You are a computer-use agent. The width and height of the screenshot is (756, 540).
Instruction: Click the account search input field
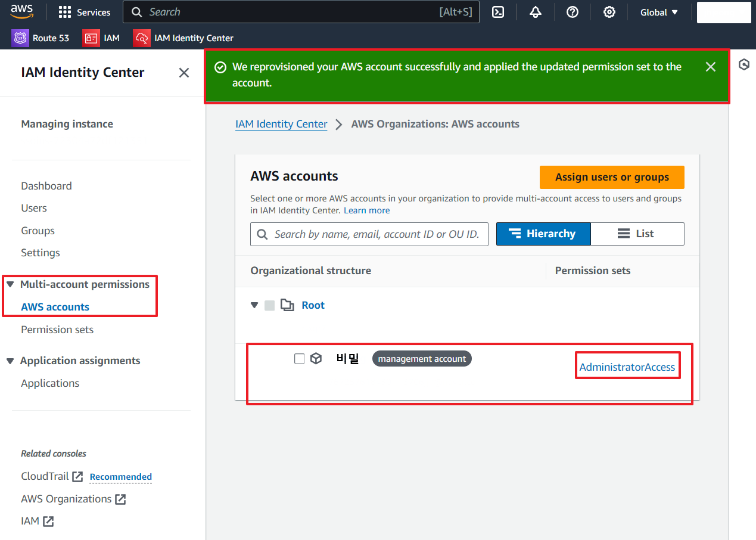(x=369, y=234)
